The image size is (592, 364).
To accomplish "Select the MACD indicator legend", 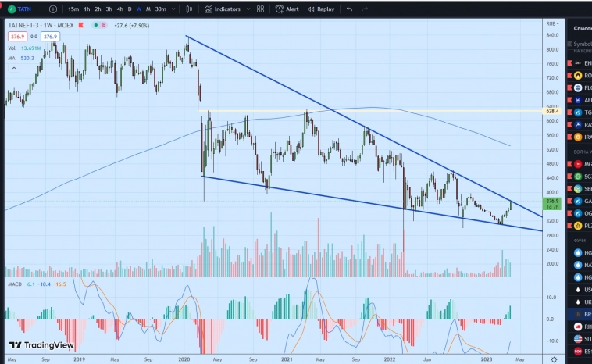I will click(37, 284).
